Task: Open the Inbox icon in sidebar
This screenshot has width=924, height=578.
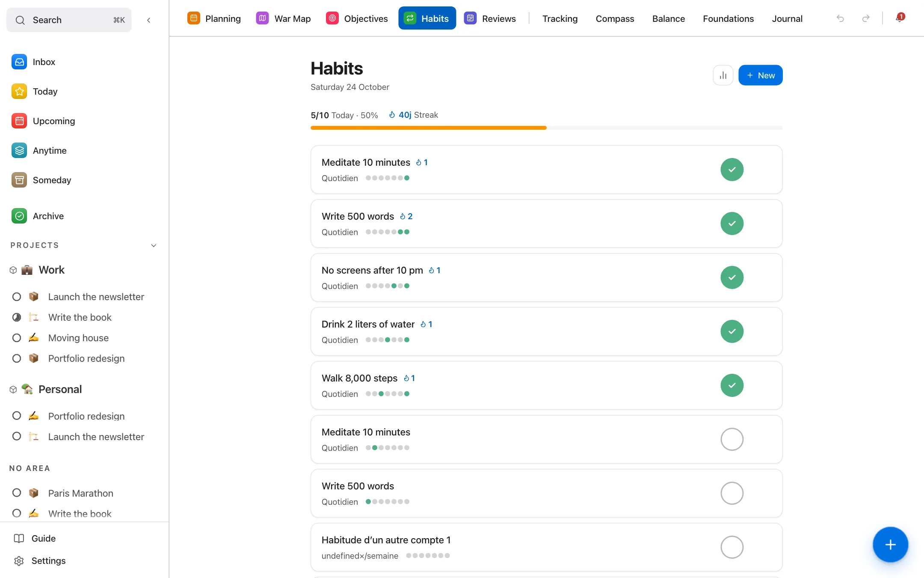Action: pos(19,62)
